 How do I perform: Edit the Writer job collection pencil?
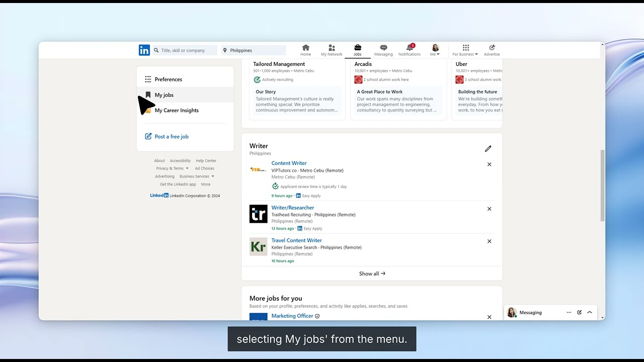point(488,149)
